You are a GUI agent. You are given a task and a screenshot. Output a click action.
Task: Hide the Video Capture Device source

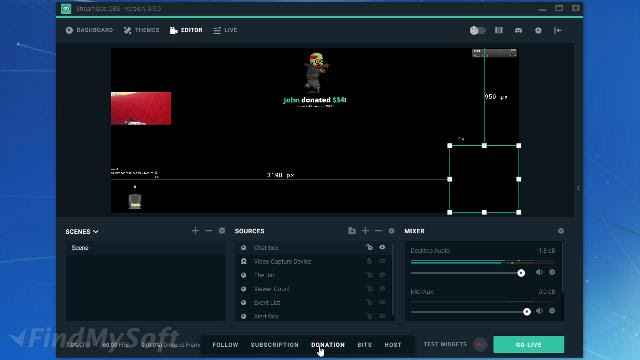pos(382,261)
